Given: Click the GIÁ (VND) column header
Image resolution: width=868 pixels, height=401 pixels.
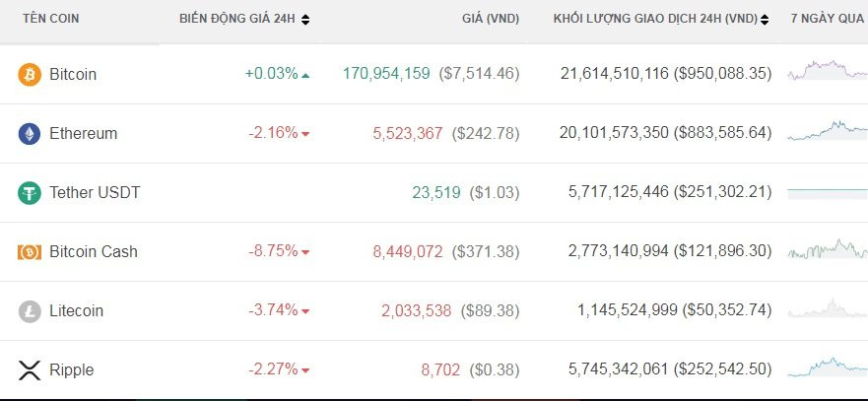Looking at the screenshot, I should pos(492,19).
